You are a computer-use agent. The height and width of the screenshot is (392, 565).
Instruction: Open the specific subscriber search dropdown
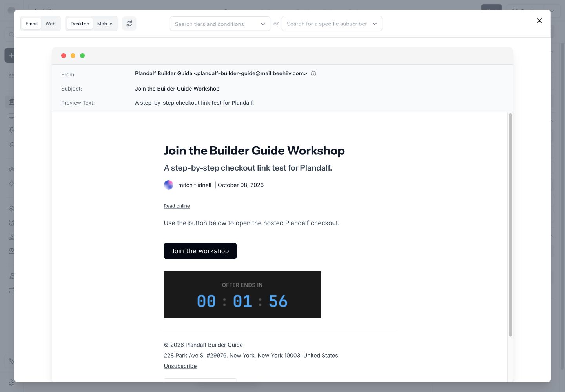pyautogui.click(x=332, y=24)
